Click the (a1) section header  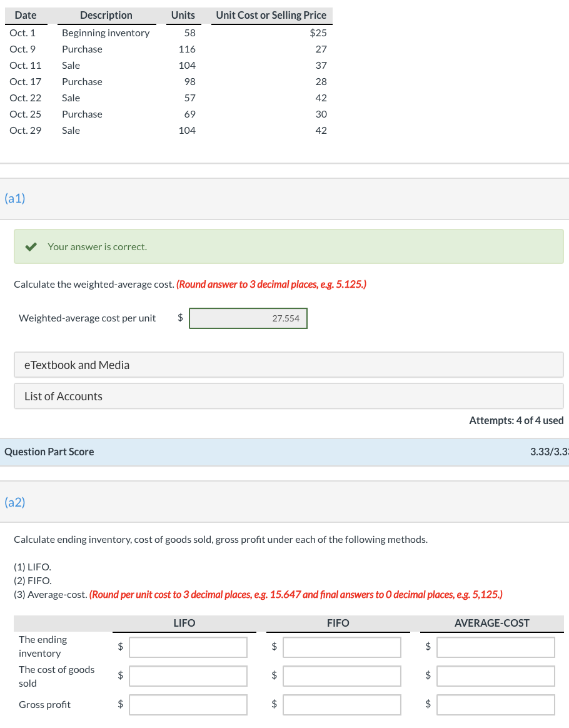click(x=14, y=198)
